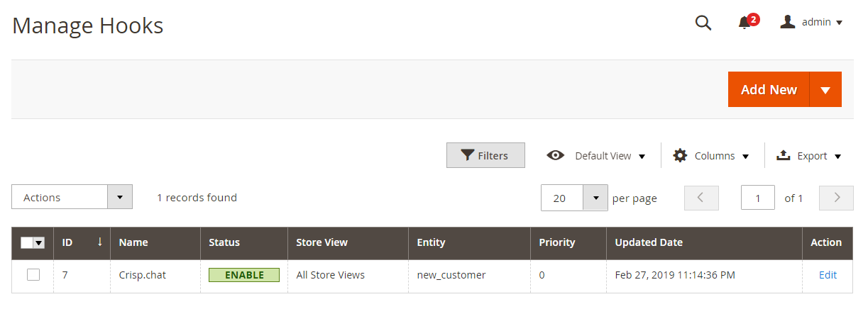Click the funnel icon on Filters
868x309 pixels.
coord(467,155)
